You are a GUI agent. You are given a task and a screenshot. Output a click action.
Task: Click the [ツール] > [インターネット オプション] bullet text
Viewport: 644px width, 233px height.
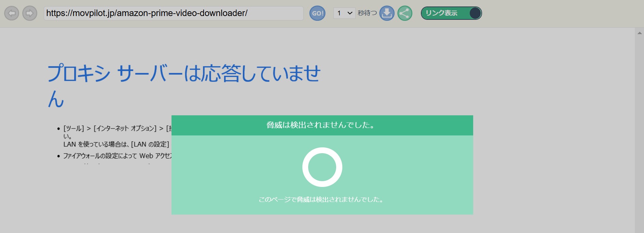coord(117,129)
